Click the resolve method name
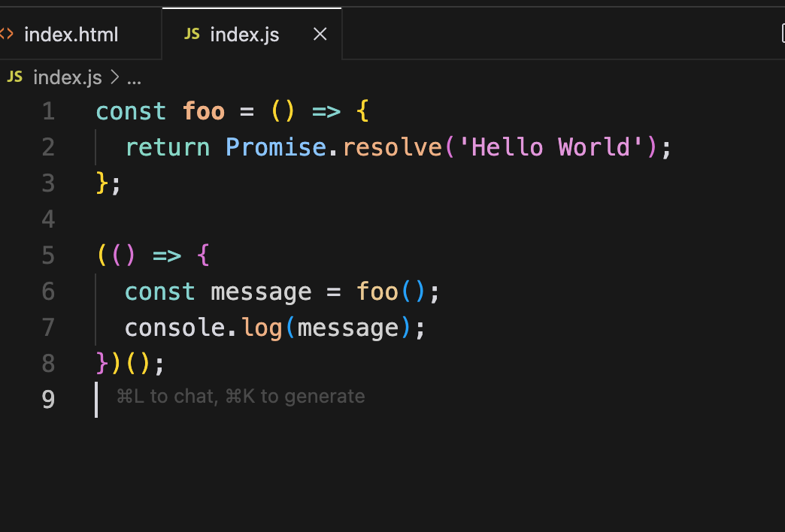The image size is (785, 532). pos(392,147)
